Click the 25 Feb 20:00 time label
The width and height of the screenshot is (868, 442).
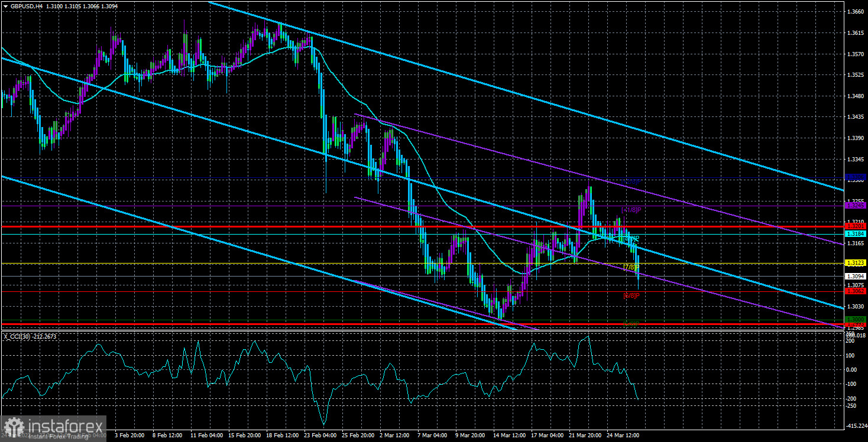[x=358, y=435]
